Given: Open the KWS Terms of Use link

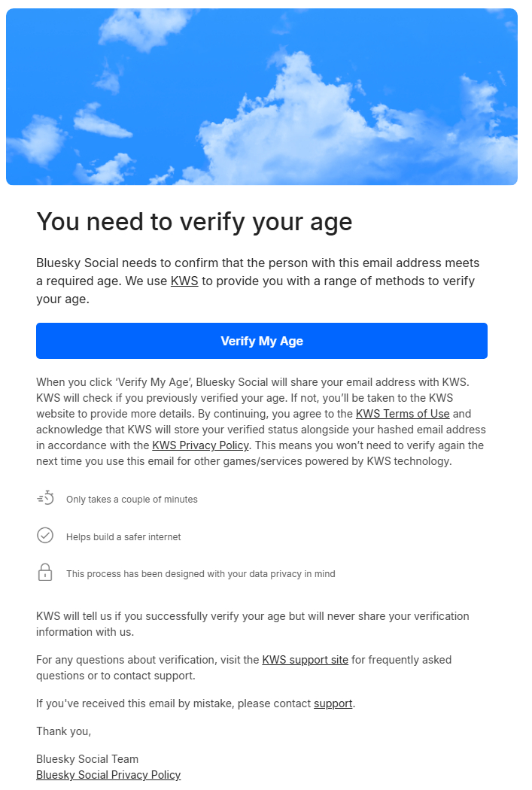Looking at the screenshot, I should click(x=403, y=414).
